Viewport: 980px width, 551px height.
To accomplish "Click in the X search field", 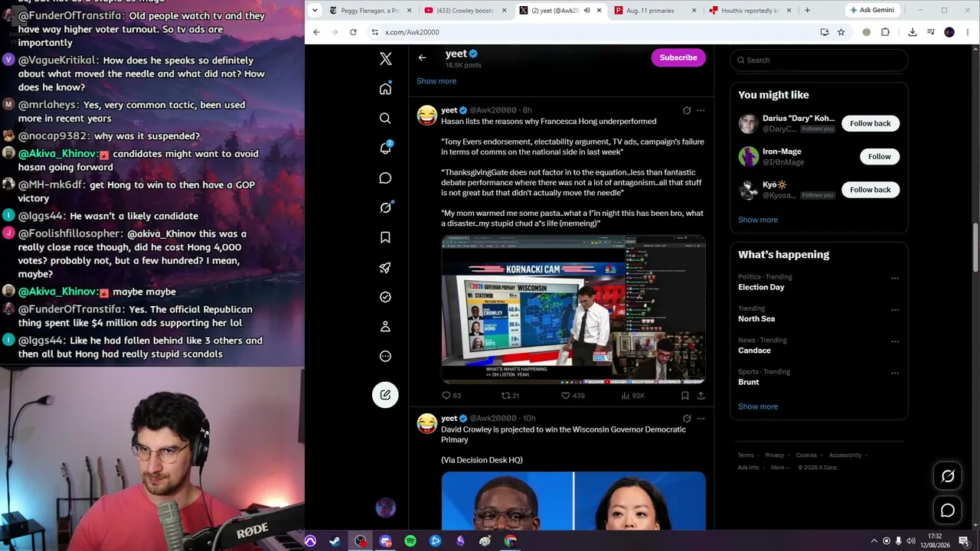I will (x=818, y=60).
